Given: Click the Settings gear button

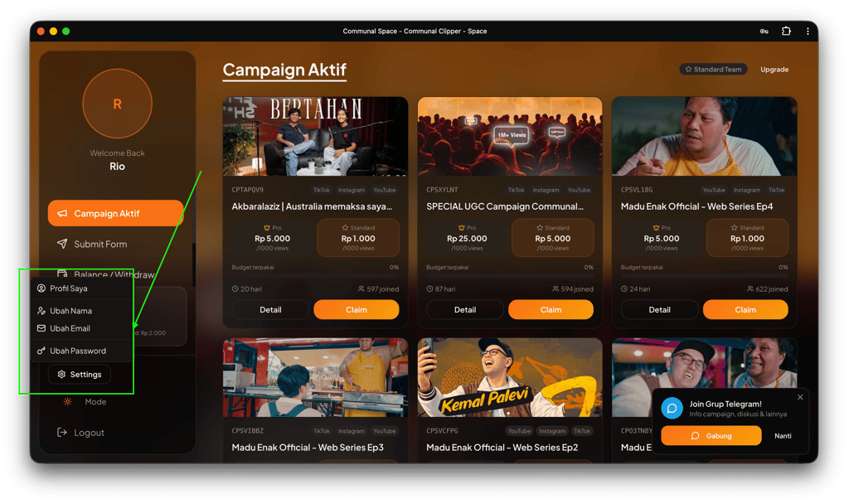Looking at the screenshot, I should (x=79, y=374).
